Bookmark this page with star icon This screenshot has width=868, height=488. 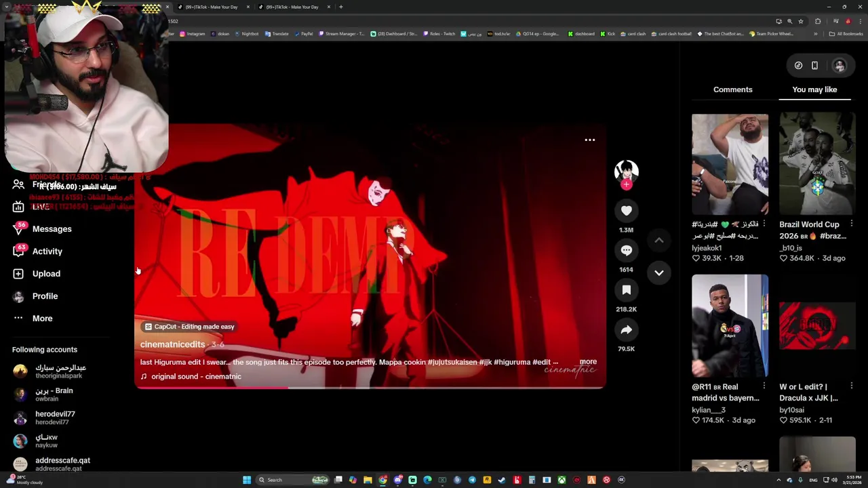click(x=801, y=21)
